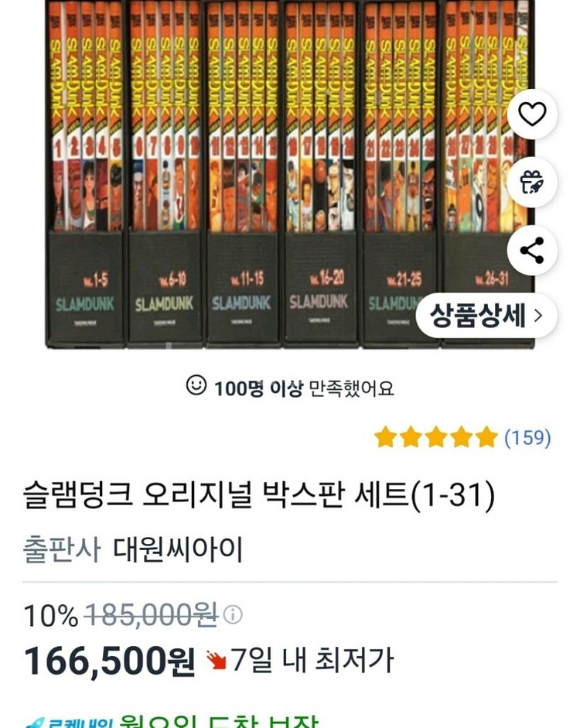Tap the smiley face satisfaction icon
The height and width of the screenshot is (728, 580).
tap(196, 385)
